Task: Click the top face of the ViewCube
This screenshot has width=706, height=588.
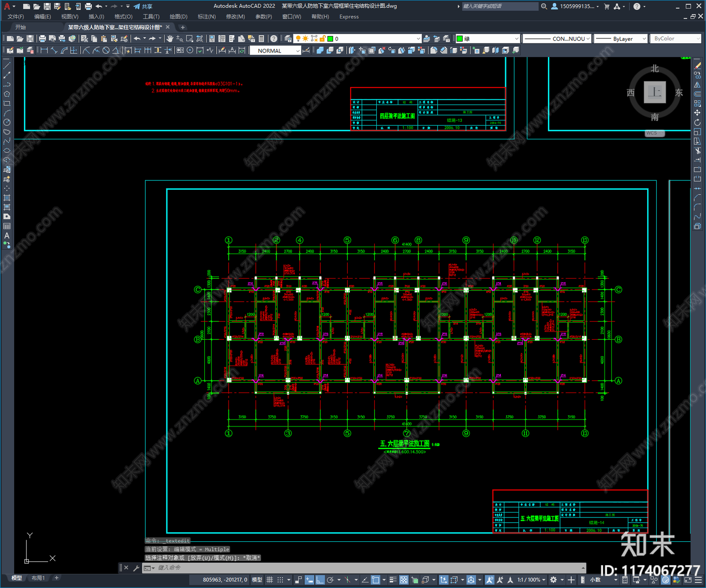Action: [654, 92]
